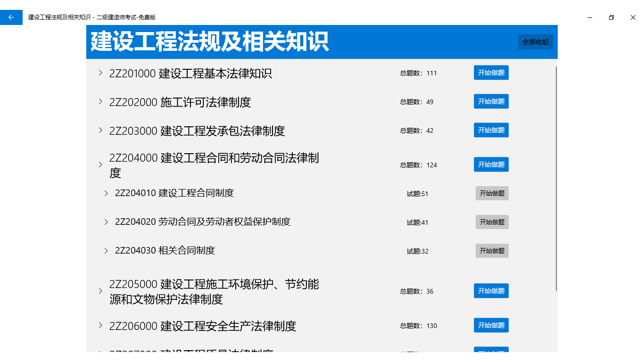Image resolution: width=644 pixels, height=362 pixels.
Task: Start questions for 2Z202000 施工许可法律制度
Action: [x=491, y=101]
